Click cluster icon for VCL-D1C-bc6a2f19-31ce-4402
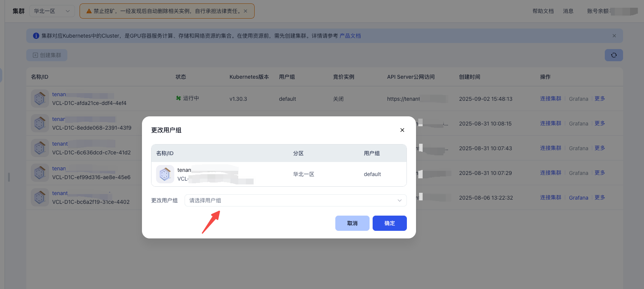This screenshot has width=644, height=289. [x=40, y=197]
